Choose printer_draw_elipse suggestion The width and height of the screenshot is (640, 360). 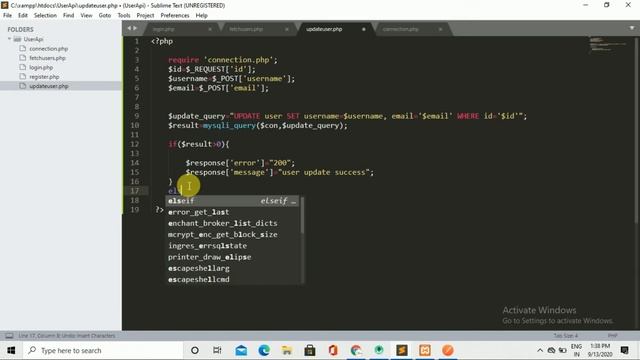click(233, 257)
